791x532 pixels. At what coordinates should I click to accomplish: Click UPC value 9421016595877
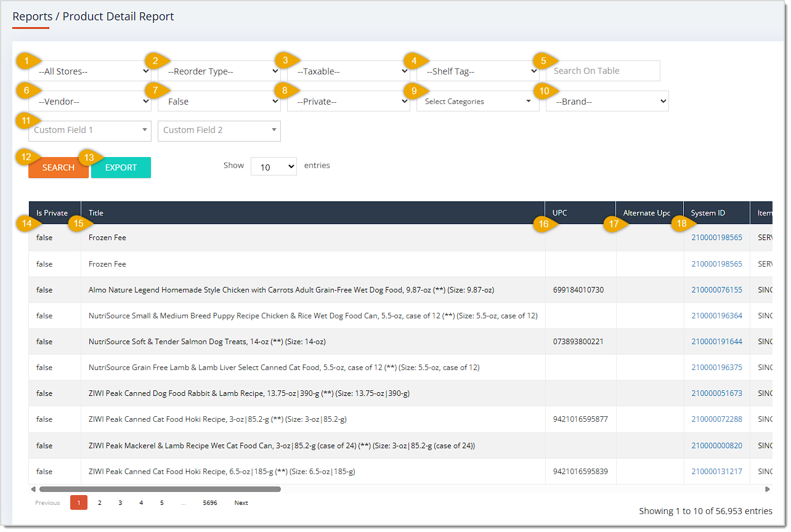580,419
